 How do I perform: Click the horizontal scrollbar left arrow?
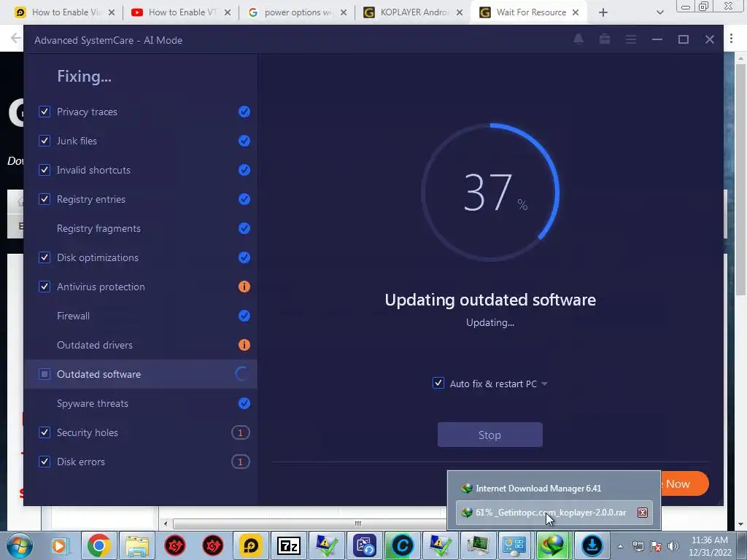click(166, 524)
